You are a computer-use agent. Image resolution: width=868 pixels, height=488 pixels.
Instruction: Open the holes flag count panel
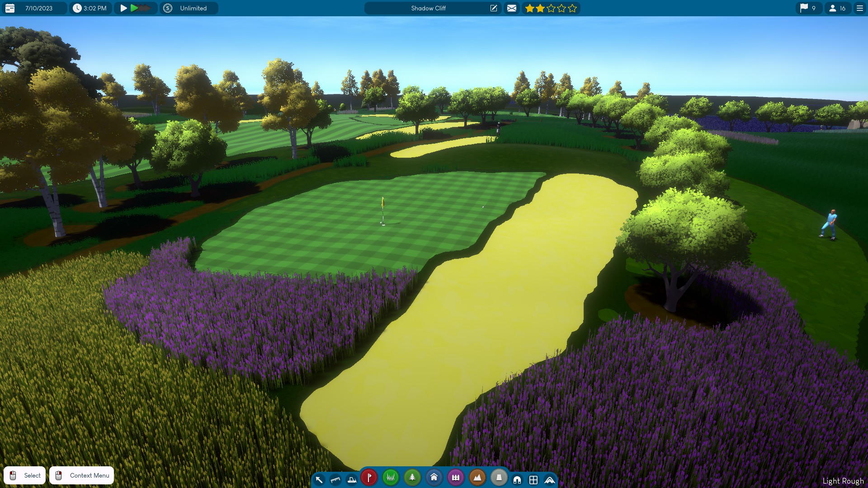(x=808, y=8)
